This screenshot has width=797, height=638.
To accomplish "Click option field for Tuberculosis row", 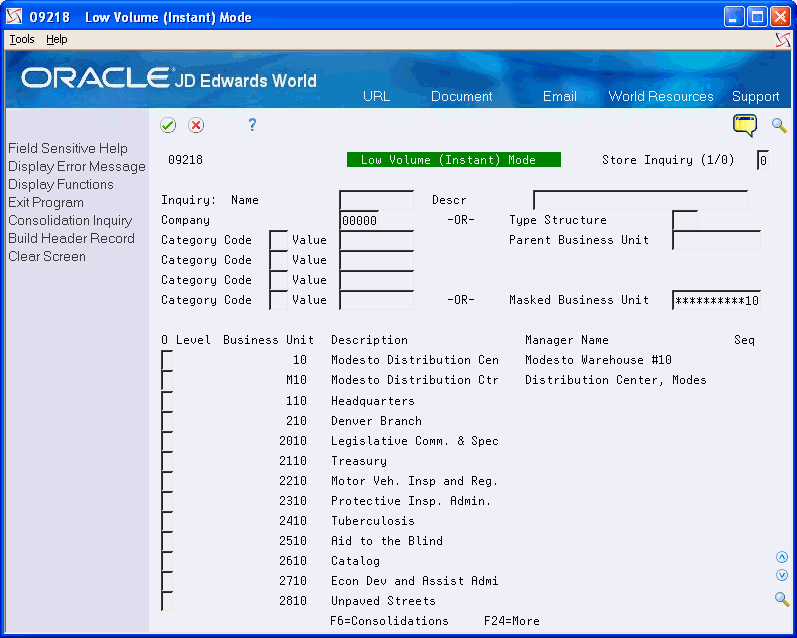I will 167,521.
